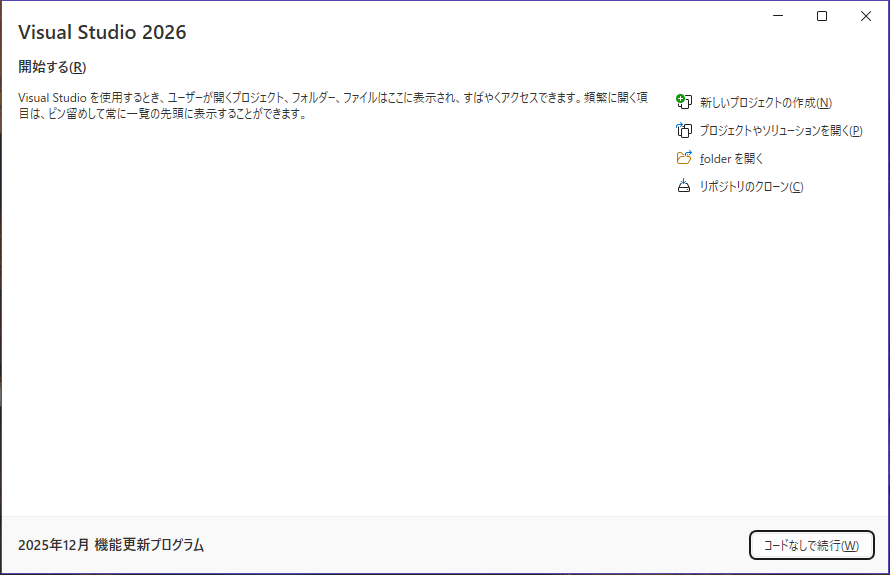Open プロジェクトやソリューションを開く(P) link
Viewport: 890px width, 575px height.
(x=780, y=131)
